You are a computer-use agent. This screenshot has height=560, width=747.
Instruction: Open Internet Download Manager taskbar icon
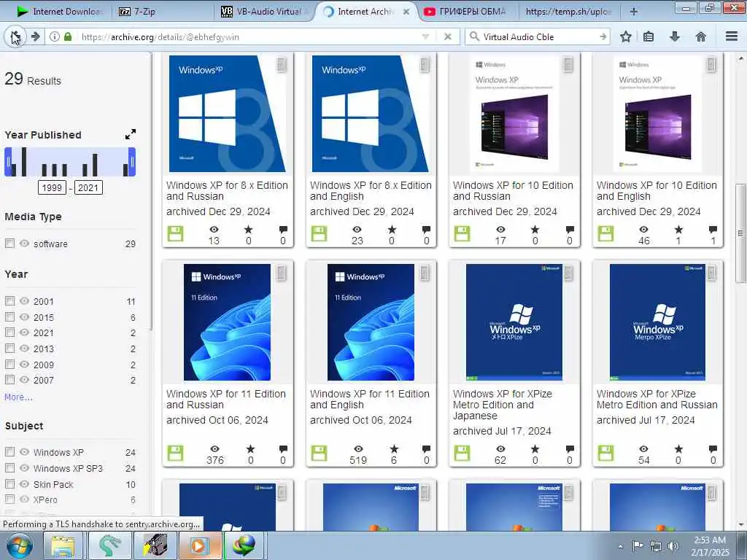244,545
